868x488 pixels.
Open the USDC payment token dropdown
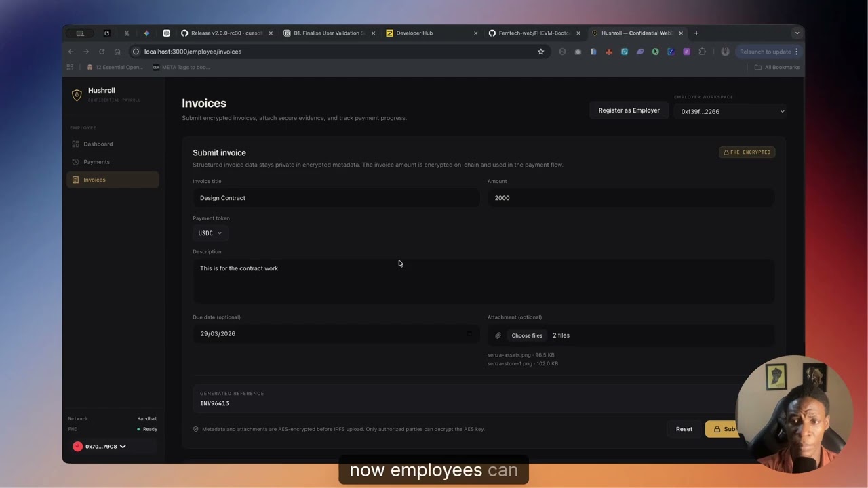210,233
